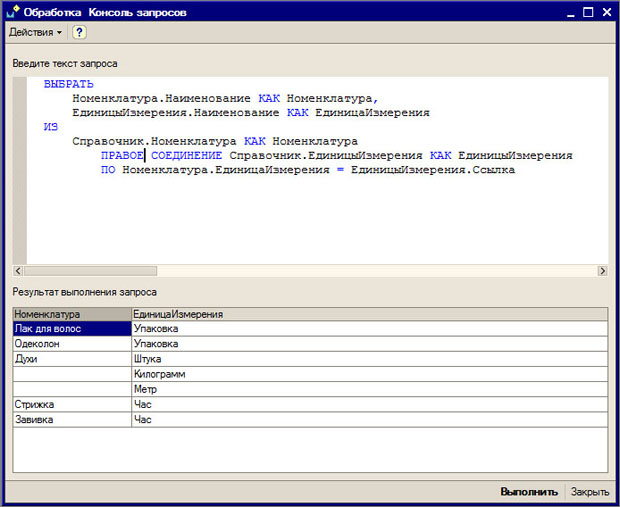Select the Одеколон cell
This screenshot has width=620, height=507.
72,344
